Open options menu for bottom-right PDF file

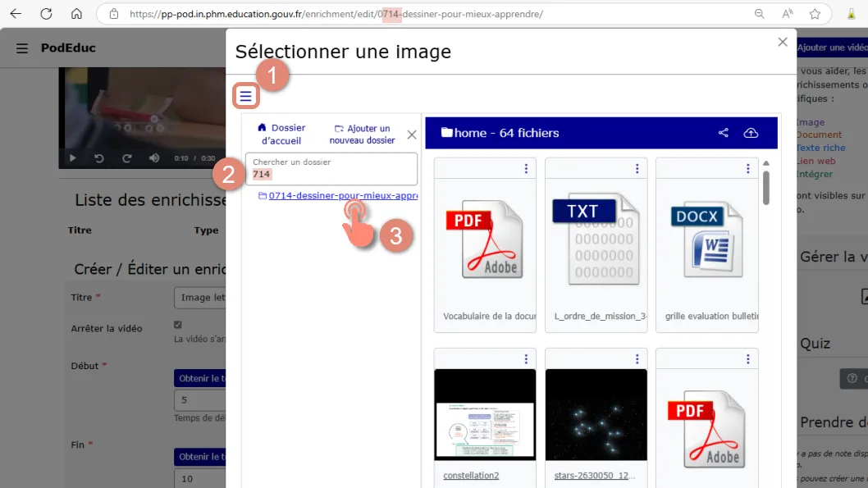(747, 359)
